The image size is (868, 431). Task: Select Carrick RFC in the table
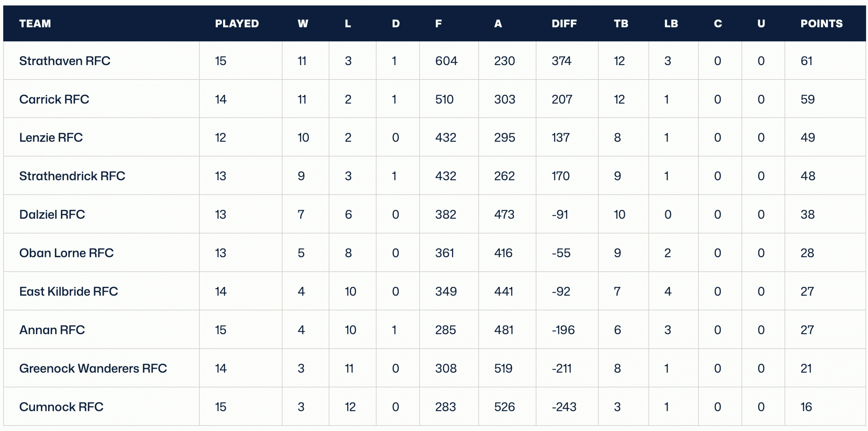click(54, 99)
